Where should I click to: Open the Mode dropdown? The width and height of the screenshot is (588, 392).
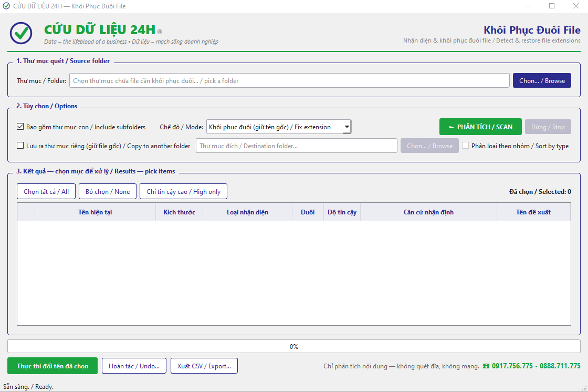[279, 127]
